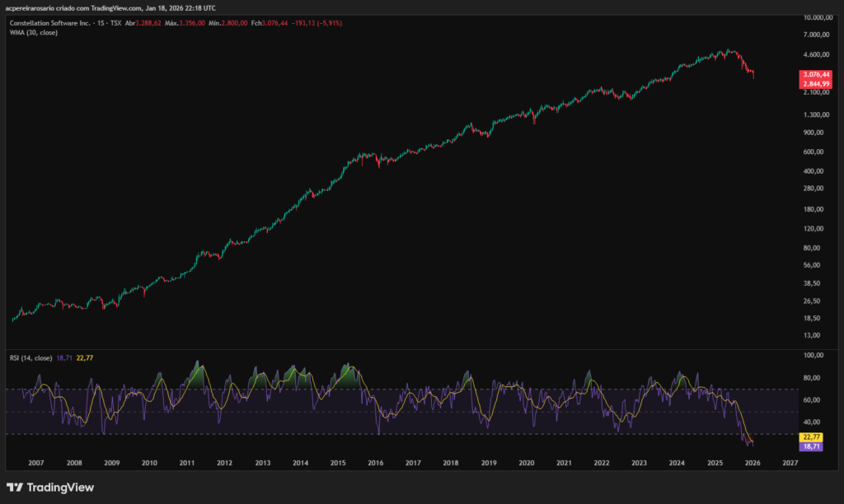The height and width of the screenshot is (504, 844).
Task: Click the 2007 label on time axis
Action: click(x=36, y=464)
